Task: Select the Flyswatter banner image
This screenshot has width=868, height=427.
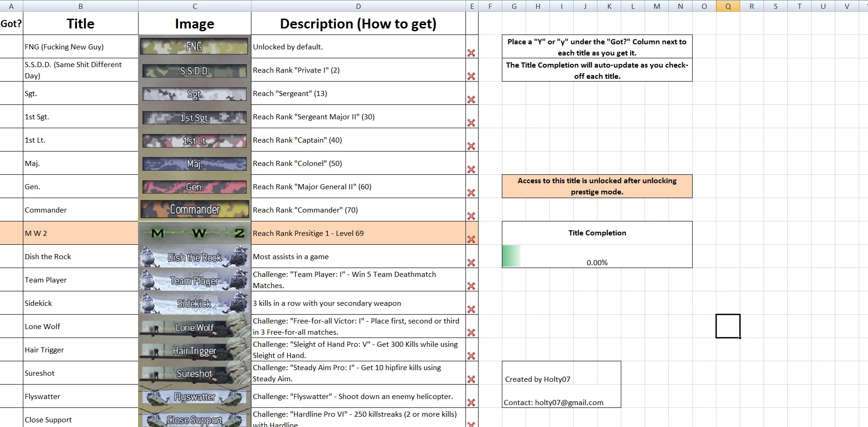Action: 194,396
